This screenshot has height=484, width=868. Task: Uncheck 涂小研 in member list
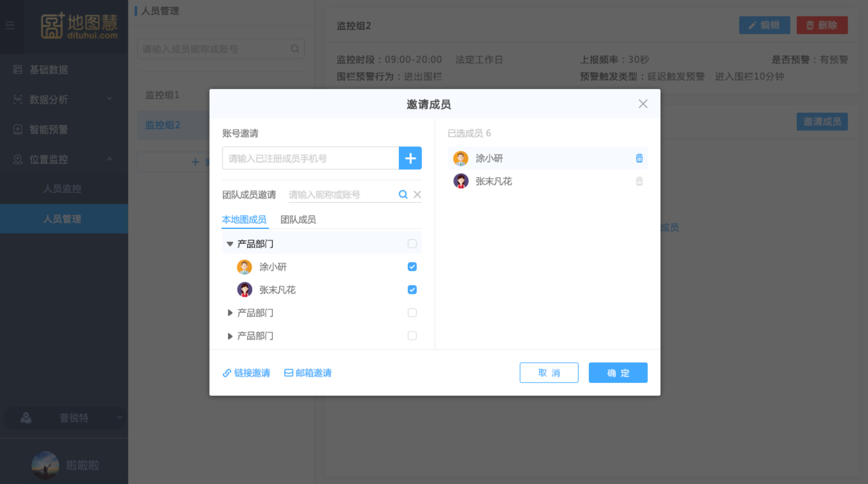coord(412,267)
